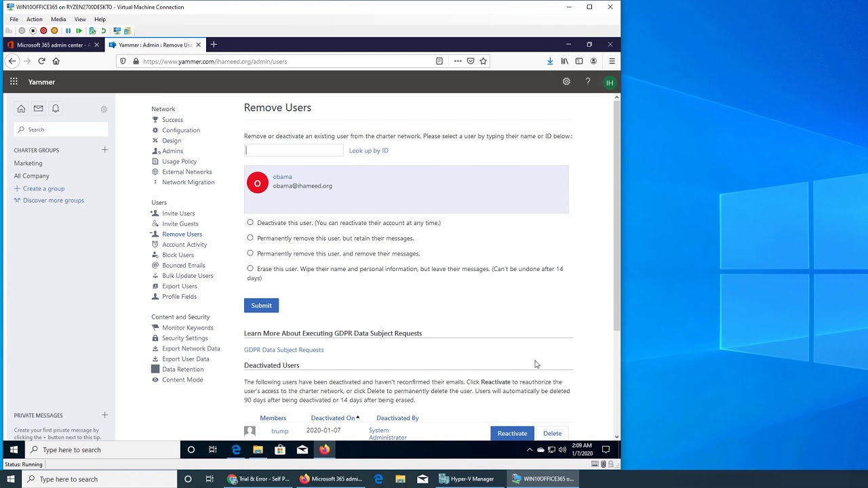868x488 pixels.
Task: Open the obama user link
Action: [282, 177]
